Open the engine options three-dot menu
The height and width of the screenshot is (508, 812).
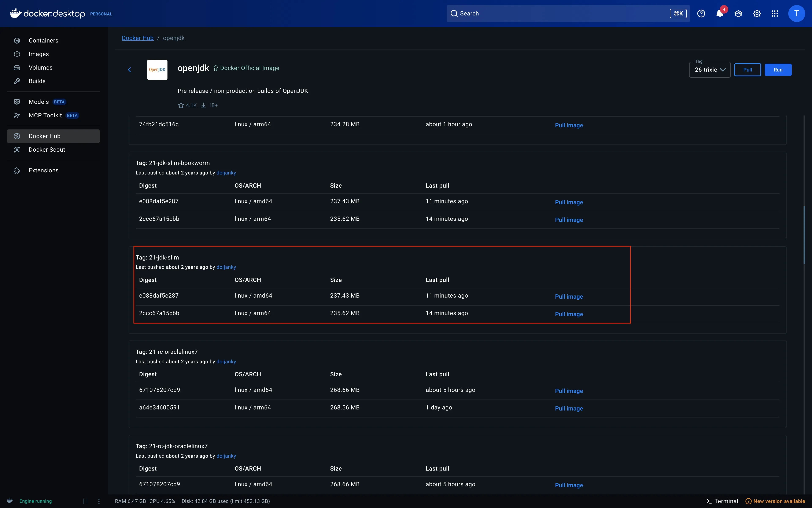coord(99,501)
